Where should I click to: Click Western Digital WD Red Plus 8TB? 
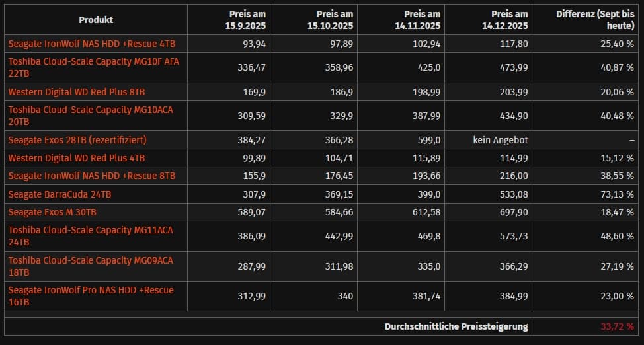tap(77, 91)
